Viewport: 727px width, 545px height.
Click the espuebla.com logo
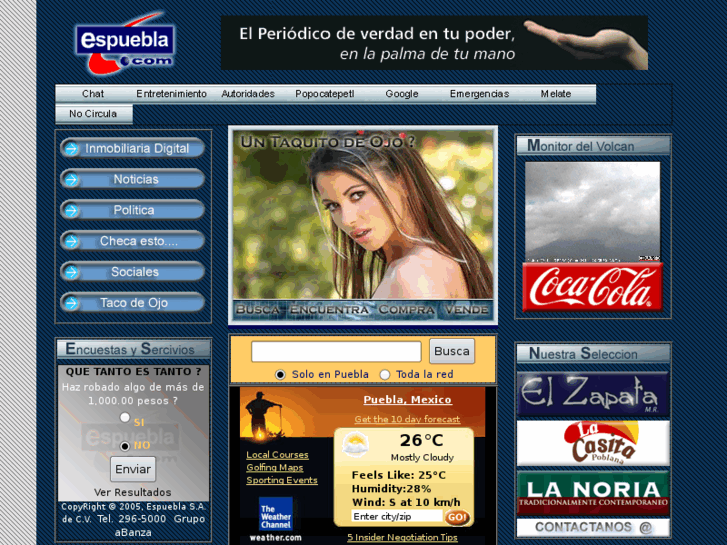click(125, 43)
